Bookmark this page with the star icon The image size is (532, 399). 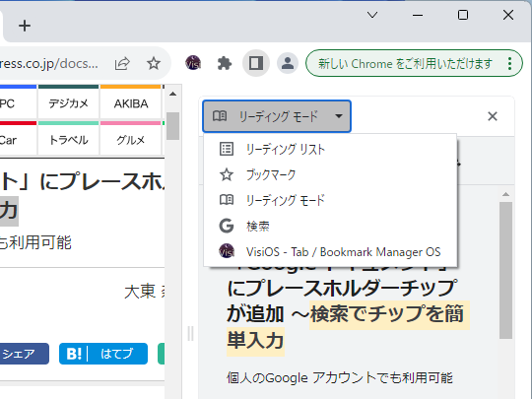point(154,63)
